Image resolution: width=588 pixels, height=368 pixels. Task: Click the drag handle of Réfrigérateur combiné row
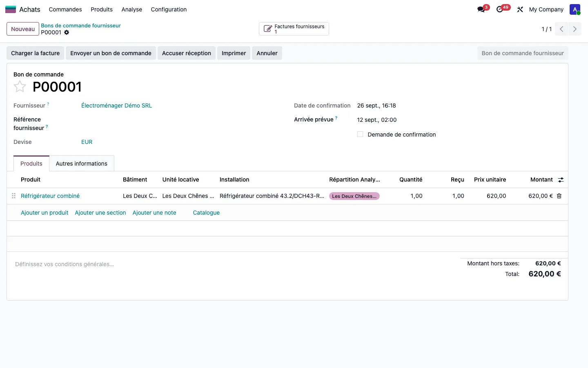click(x=14, y=196)
